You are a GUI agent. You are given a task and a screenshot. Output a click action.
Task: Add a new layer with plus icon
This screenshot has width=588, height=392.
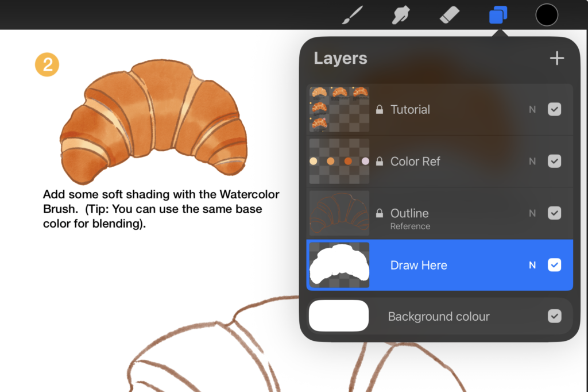557,58
